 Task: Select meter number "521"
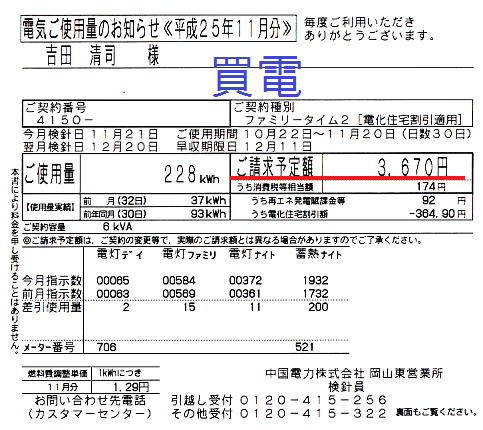click(304, 347)
